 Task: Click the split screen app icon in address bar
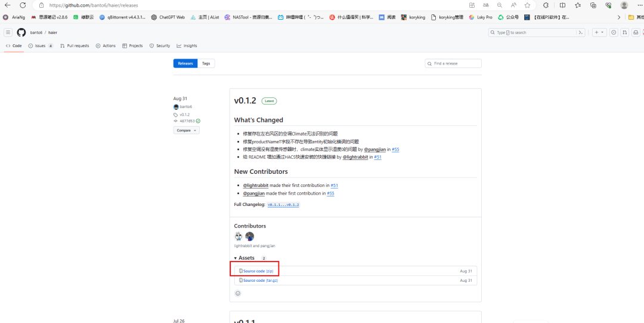point(472,5)
